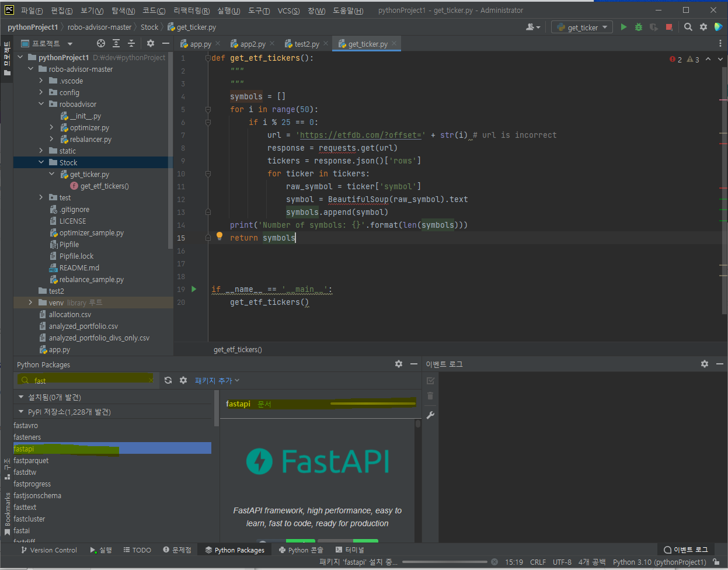Image resolution: width=728 pixels, height=570 pixels.
Task: Toggle the project tool window stripe button
Action: 7,58
